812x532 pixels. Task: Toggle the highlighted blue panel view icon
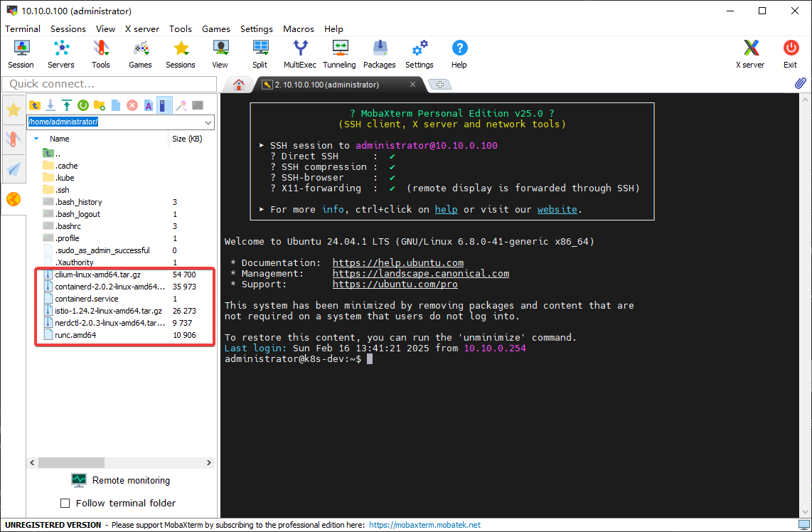coord(164,106)
